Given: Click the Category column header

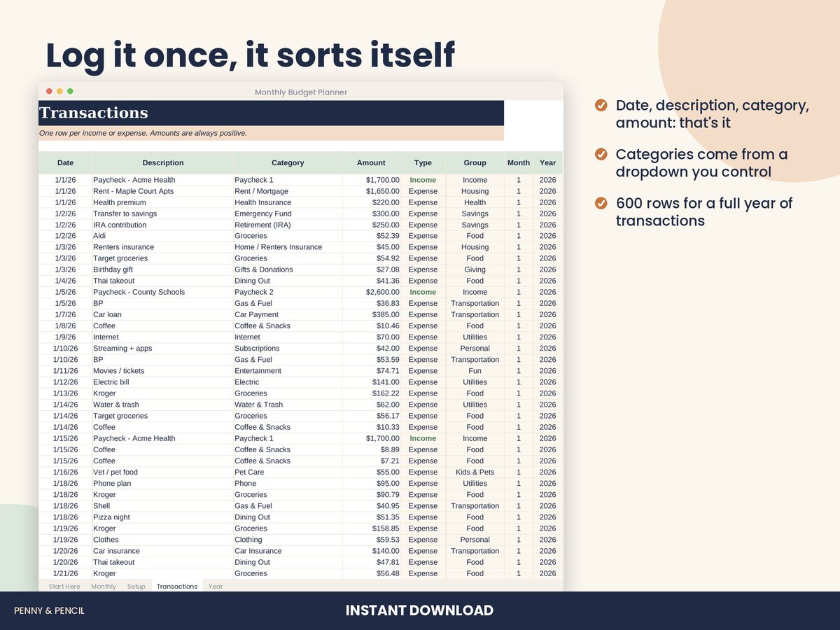Looking at the screenshot, I should [x=288, y=163].
